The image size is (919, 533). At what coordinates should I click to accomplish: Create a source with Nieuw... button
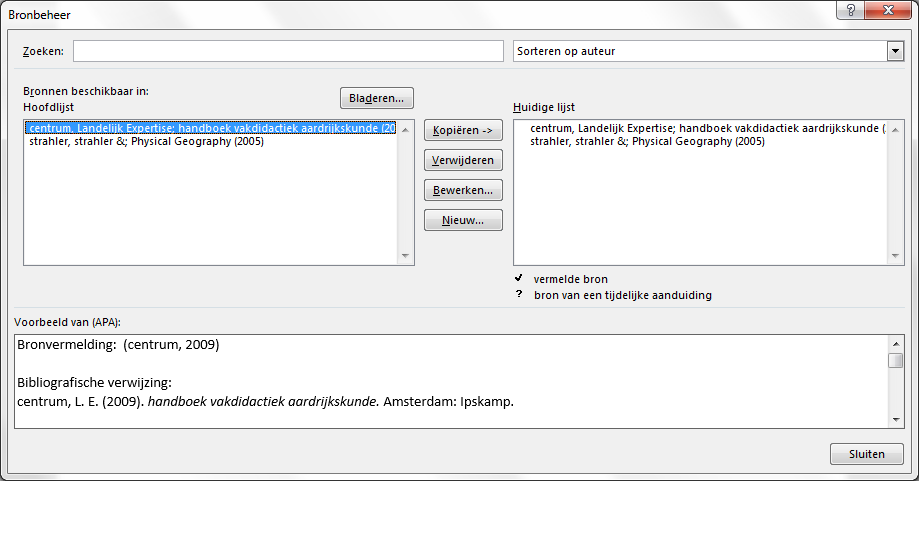coord(463,220)
